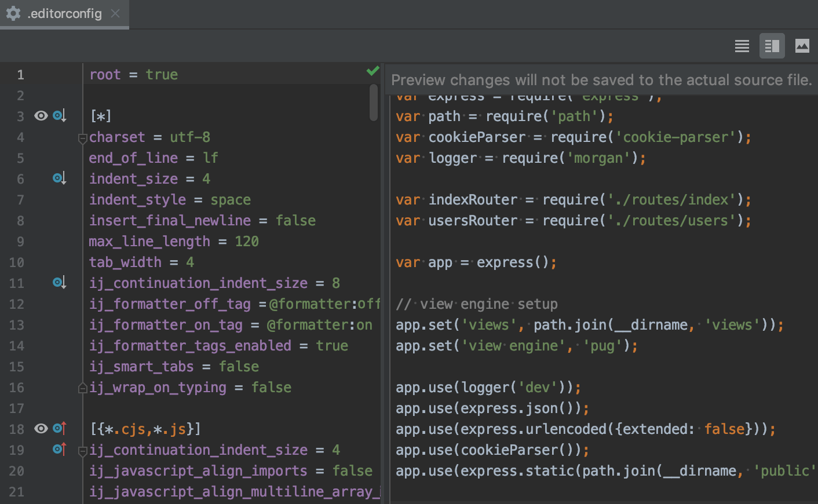Click the gear icon on the .editorconfig tab
This screenshot has width=818, height=504.
13,13
